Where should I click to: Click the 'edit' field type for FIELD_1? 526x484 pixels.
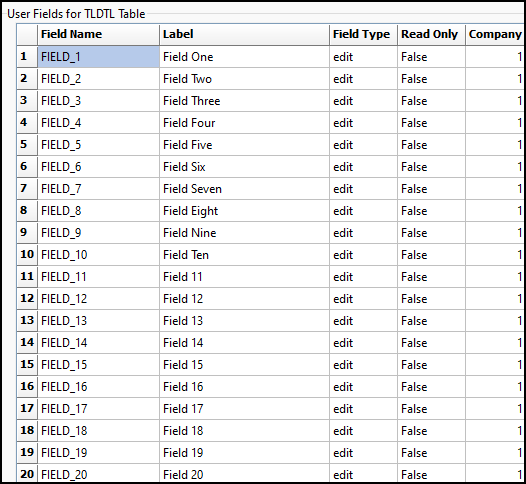coord(364,57)
